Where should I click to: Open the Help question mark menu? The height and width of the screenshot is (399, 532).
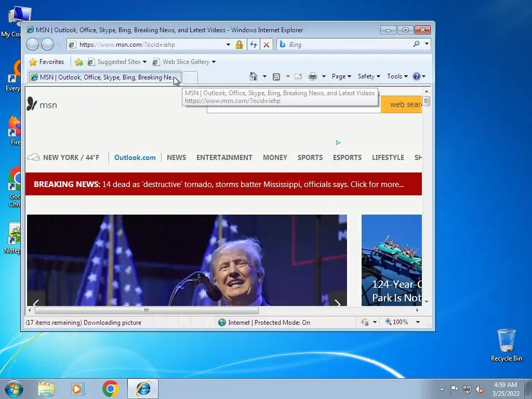pos(419,76)
